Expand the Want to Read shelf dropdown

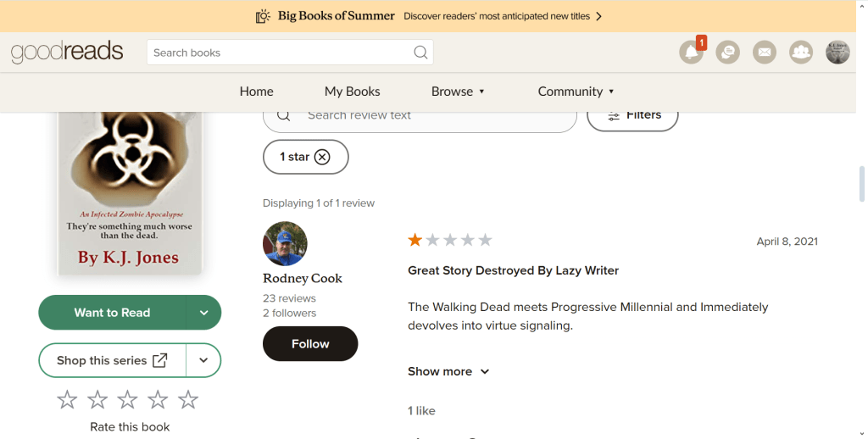click(x=203, y=313)
